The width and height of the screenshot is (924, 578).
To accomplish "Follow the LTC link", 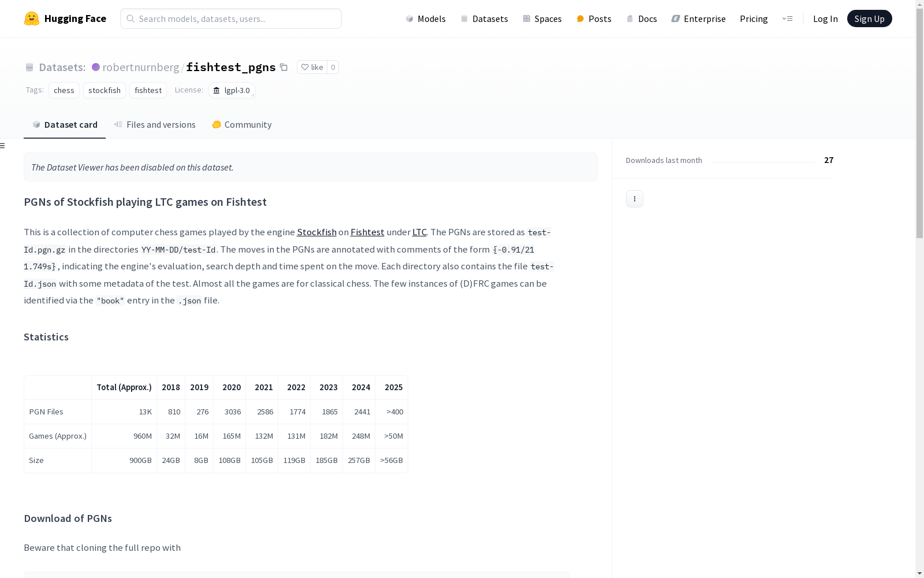I will point(419,232).
